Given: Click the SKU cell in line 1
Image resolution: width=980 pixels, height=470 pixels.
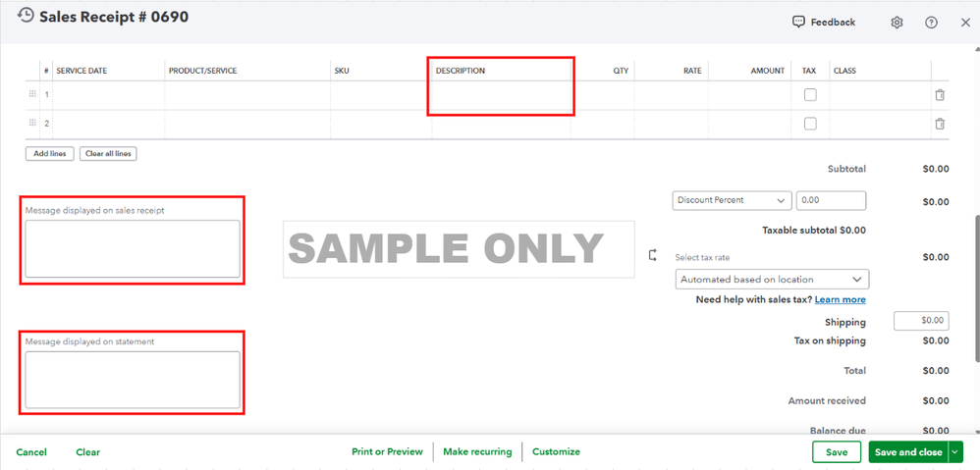Looking at the screenshot, I should click(x=381, y=95).
